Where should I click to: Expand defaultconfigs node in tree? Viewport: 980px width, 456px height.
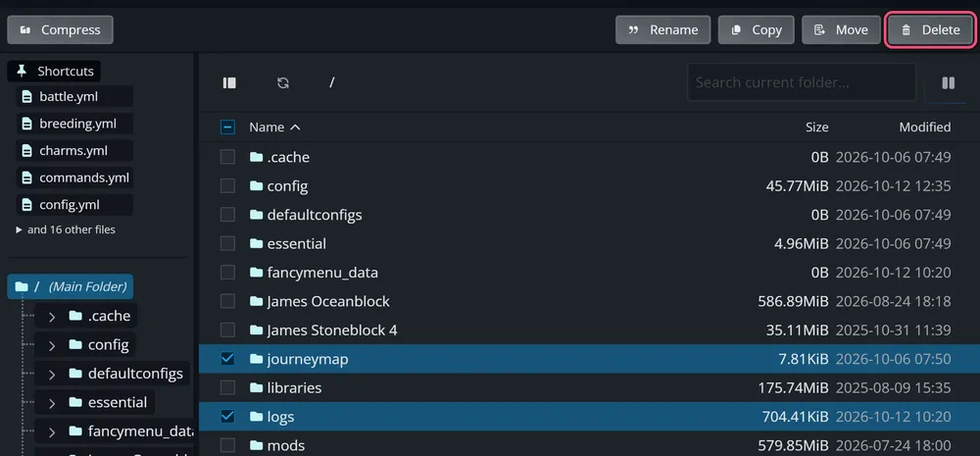tap(52, 374)
